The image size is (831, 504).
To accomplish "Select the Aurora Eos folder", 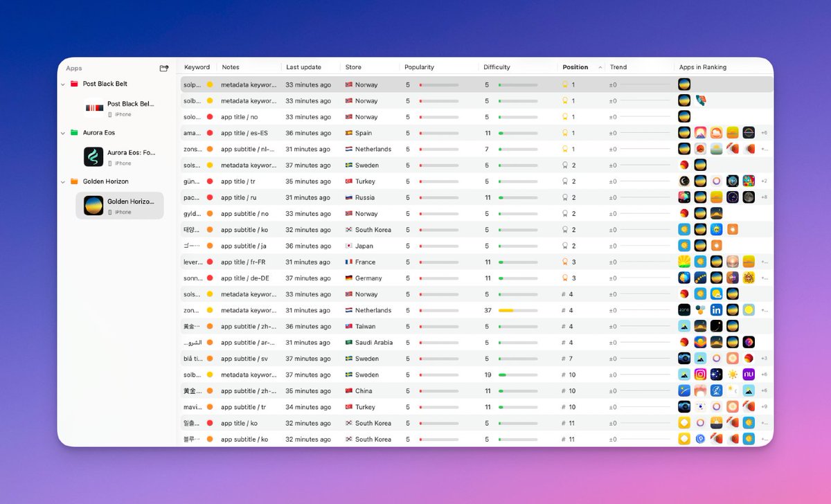I will coord(99,132).
